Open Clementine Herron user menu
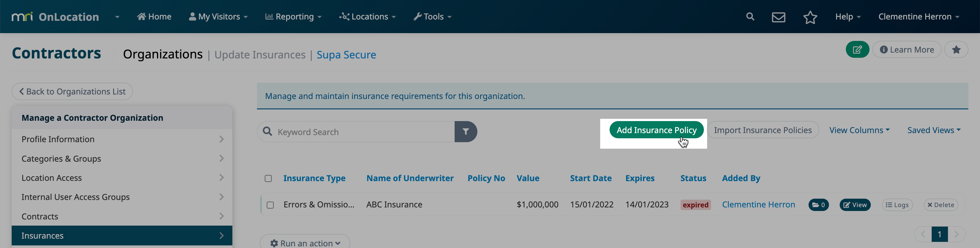The height and width of the screenshot is (248, 980). tap(919, 17)
